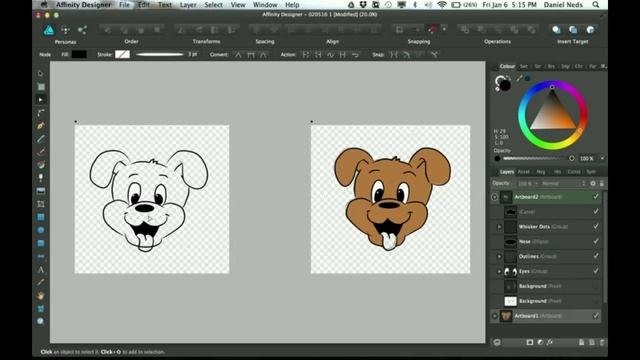Viewport: 640px width, 360px height.
Task: Click the delete layer trash icon
Action: click(602, 342)
